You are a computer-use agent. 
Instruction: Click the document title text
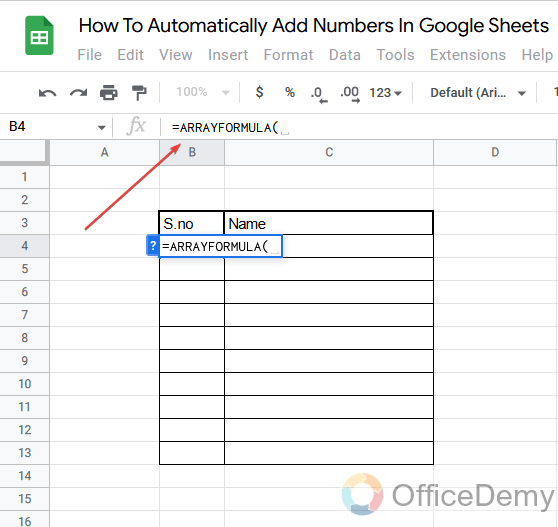(x=314, y=26)
